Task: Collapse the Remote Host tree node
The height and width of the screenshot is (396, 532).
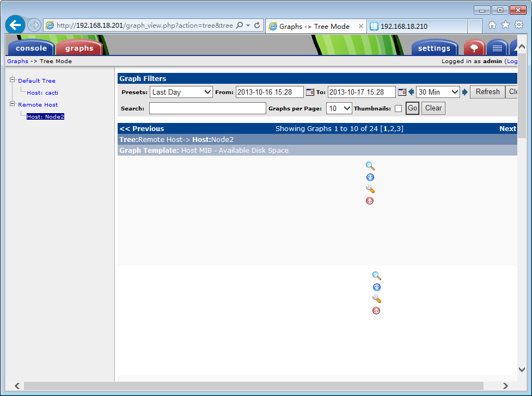Action: (12, 104)
